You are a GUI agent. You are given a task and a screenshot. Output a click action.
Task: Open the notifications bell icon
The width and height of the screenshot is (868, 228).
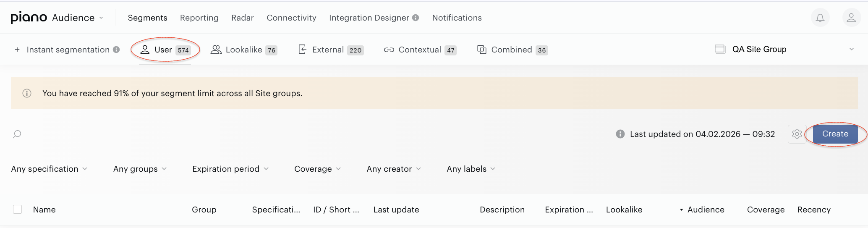[820, 18]
